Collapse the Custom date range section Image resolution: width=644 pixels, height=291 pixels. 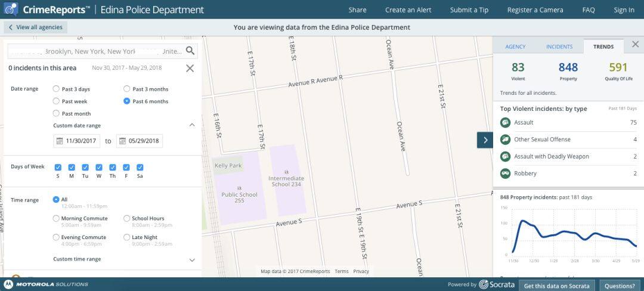(x=192, y=125)
